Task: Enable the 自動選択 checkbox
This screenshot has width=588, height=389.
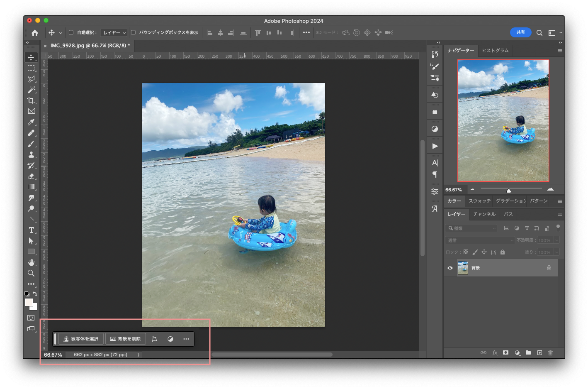Action: [x=71, y=32]
